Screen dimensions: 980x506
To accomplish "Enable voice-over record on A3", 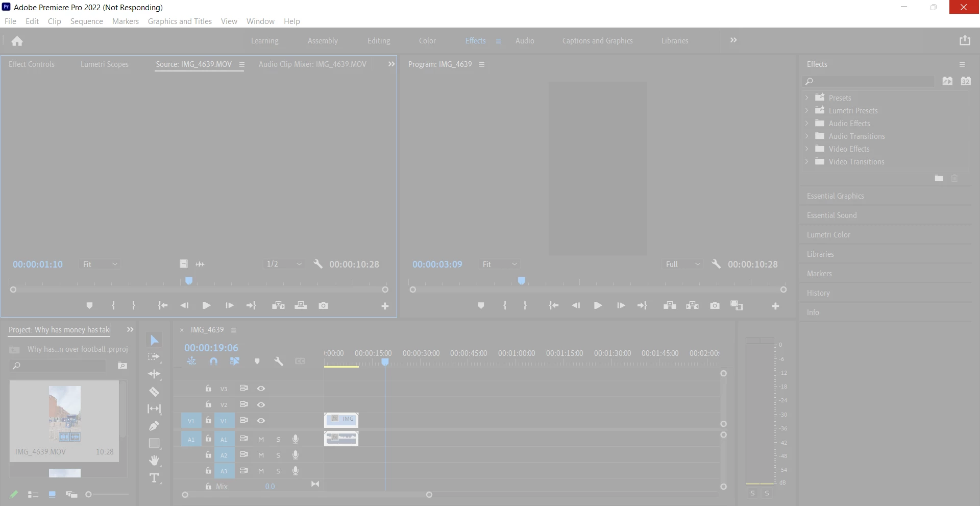I will tap(296, 471).
